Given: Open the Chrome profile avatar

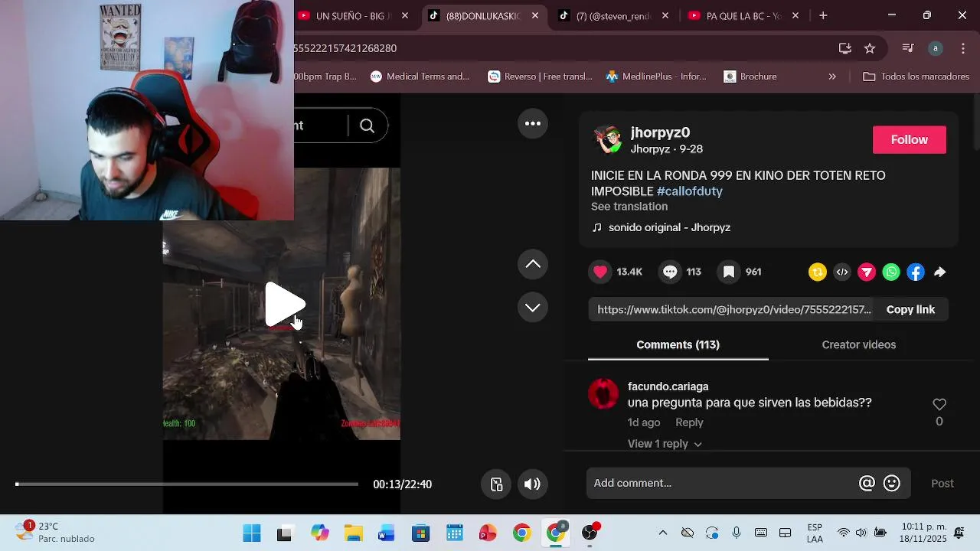Looking at the screenshot, I should point(935,48).
